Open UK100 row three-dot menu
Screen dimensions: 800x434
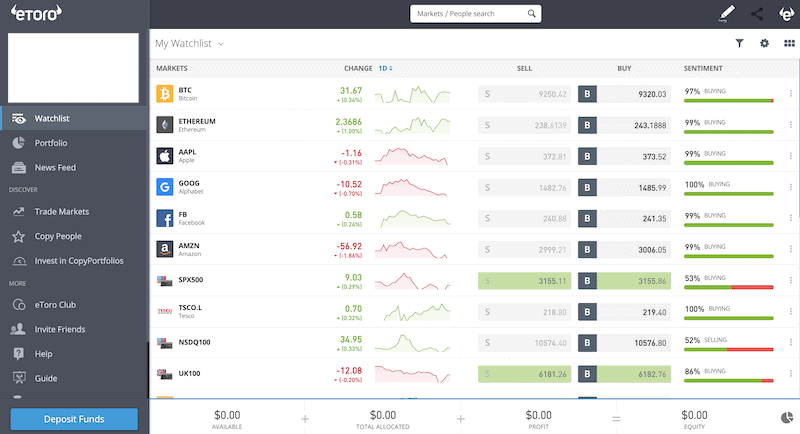[791, 373]
